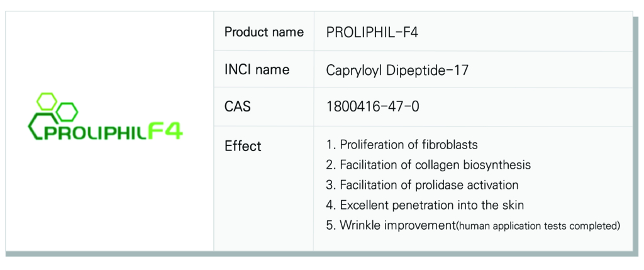Click the digit 4 in the logo

[175, 132]
